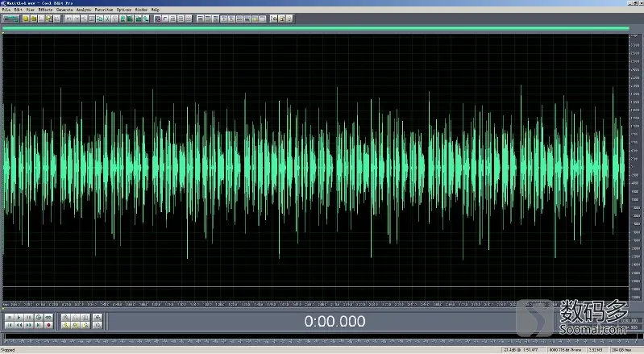Create a new file via yellow New icon
This screenshot has width=644, height=354.
[x=26, y=19]
